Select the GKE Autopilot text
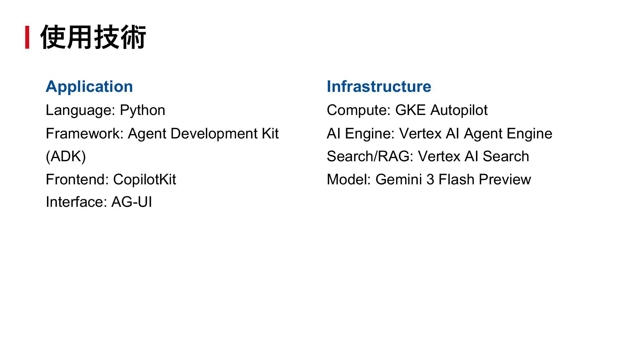This screenshot has width=644, height=362. coord(441,110)
